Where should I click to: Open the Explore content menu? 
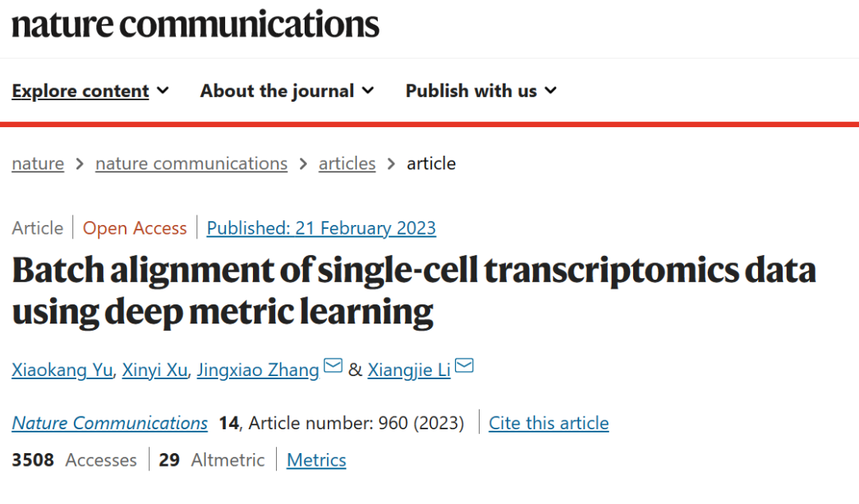coord(80,91)
